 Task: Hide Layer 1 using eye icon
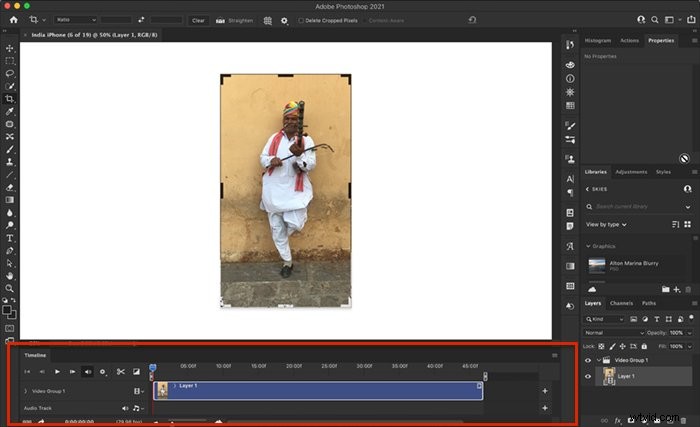[x=588, y=377]
